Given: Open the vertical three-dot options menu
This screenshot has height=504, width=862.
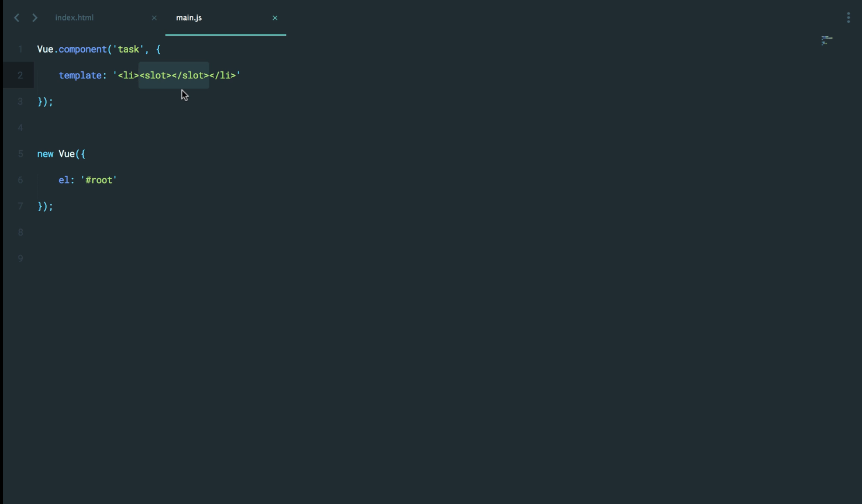Looking at the screenshot, I should 848,18.
